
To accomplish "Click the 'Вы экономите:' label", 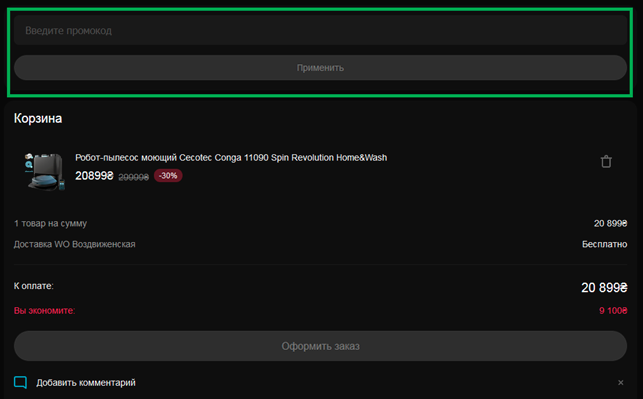I will 44,310.
